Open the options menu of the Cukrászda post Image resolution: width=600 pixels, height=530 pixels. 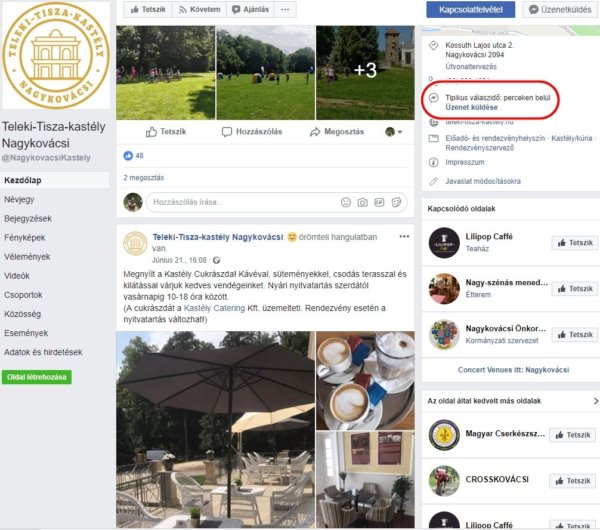click(x=404, y=237)
